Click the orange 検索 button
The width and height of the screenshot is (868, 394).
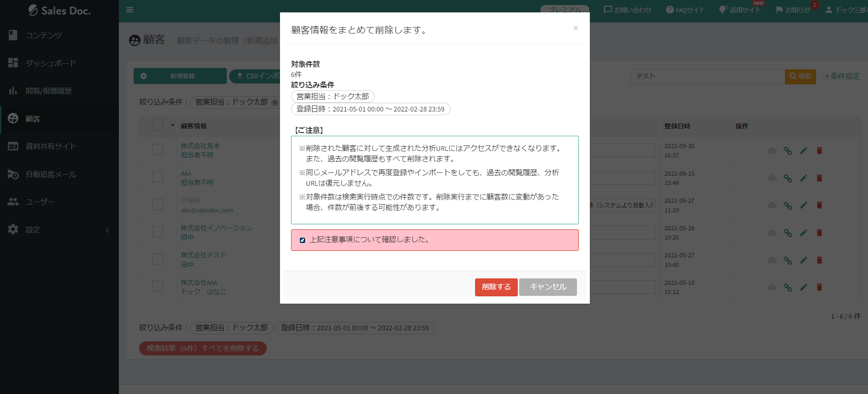pyautogui.click(x=800, y=77)
